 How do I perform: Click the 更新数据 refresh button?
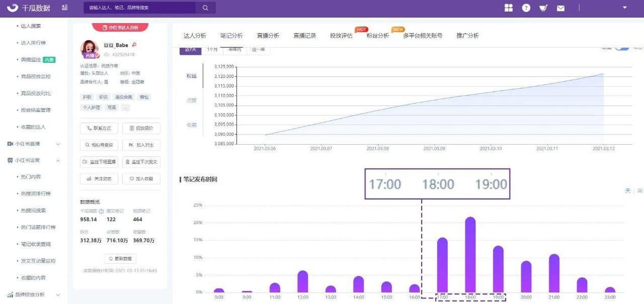(120, 258)
